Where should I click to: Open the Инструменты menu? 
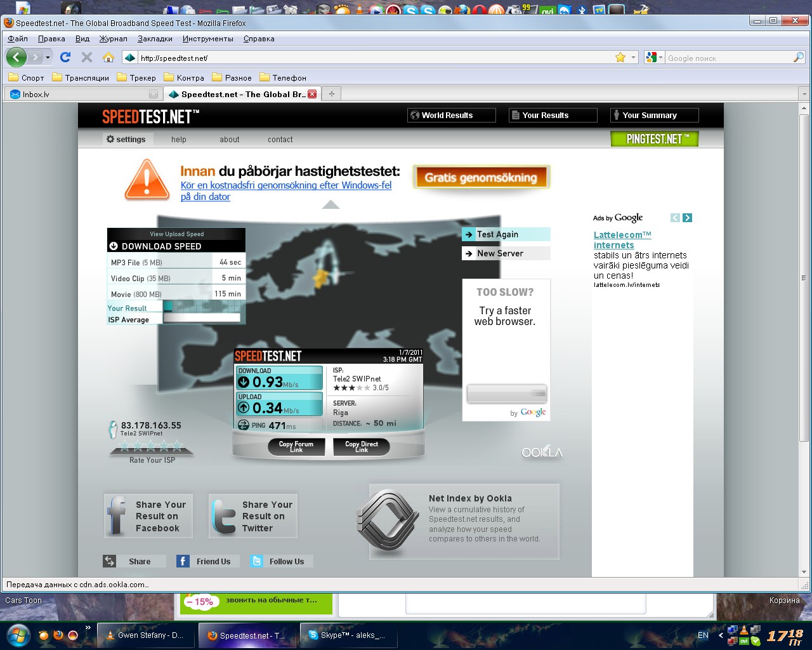(208, 39)
